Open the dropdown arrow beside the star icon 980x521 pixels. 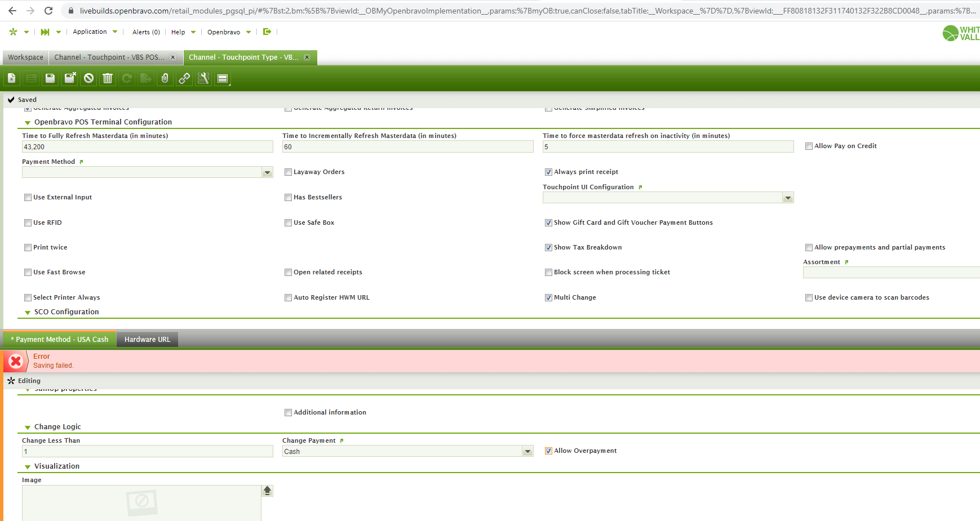coord(26,32)
